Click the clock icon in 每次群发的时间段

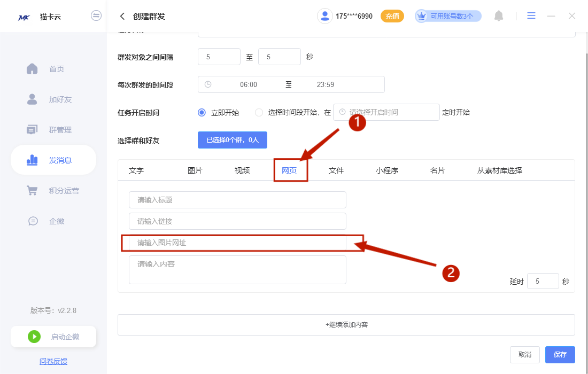208,84
